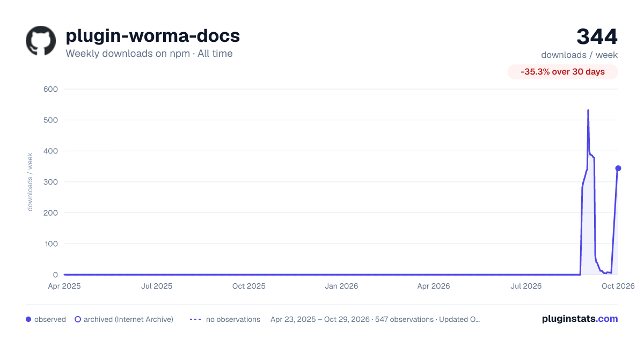Click the filled 'observed' legend marker
The width and height of the screenshot is (644, 338).
click(x=28, y=319)
